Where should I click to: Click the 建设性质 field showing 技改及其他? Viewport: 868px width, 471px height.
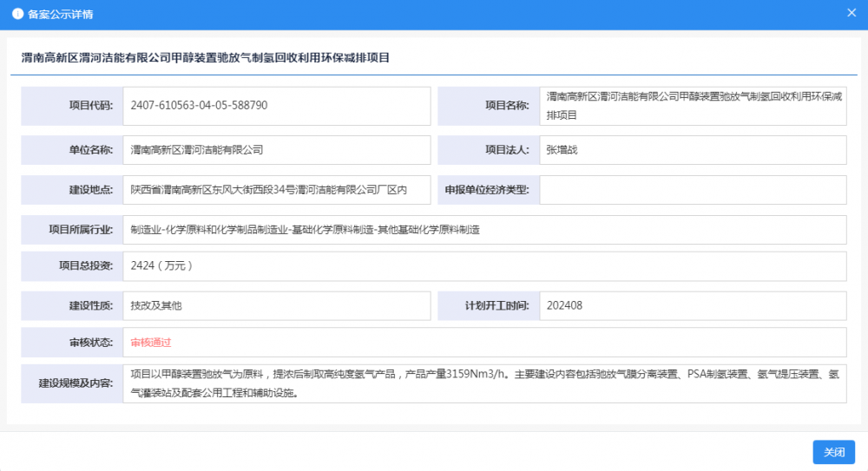click(276, 306)
